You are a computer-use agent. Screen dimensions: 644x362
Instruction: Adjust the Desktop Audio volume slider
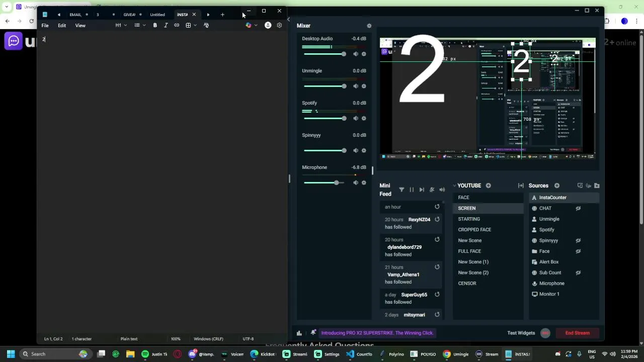325,54
